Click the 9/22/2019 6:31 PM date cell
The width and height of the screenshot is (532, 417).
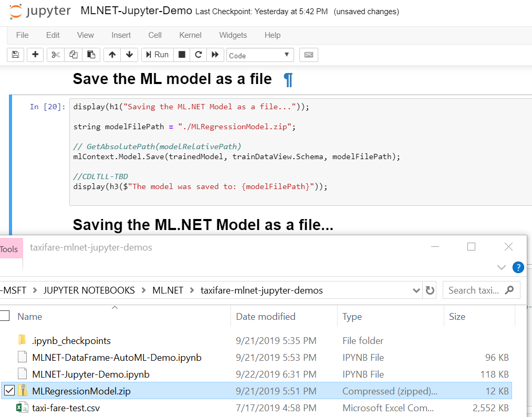coord(276,374)
